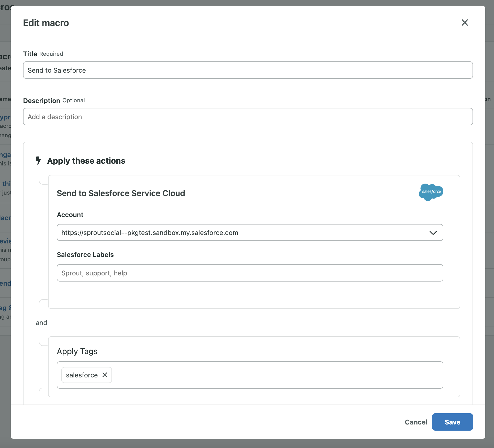The height and width of the screenshot is (448, 494).
Task: Click the Apply Tags section heading
Action: 77,351
